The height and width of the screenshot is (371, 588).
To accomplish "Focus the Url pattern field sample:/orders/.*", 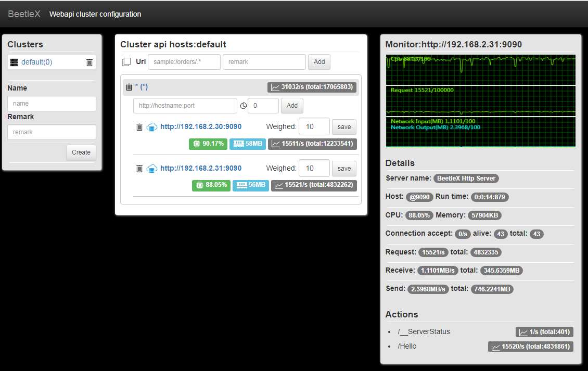I will 184,62.
